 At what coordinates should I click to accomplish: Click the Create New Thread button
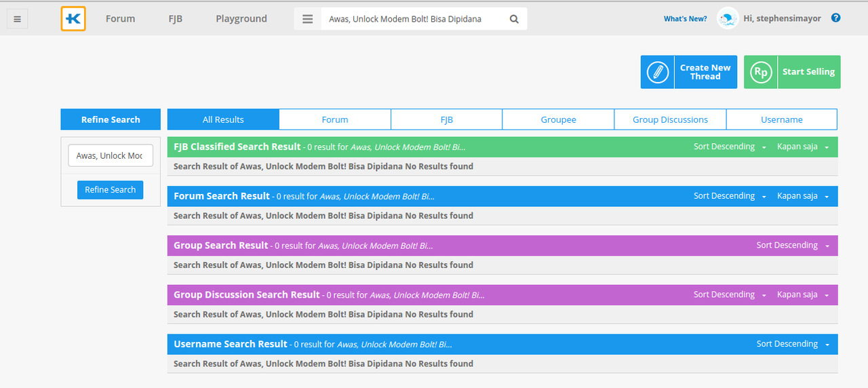tap(689, 72)
